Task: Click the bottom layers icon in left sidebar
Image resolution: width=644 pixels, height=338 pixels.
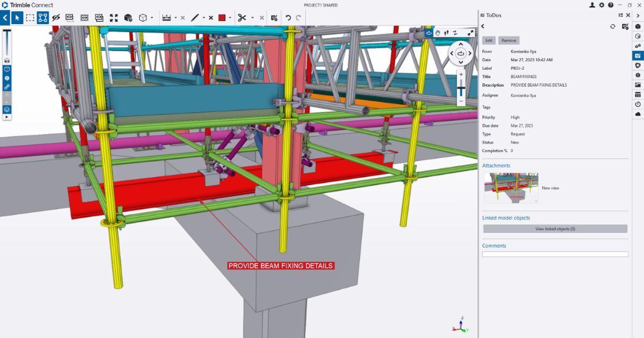Action: (x=7, y=109)
